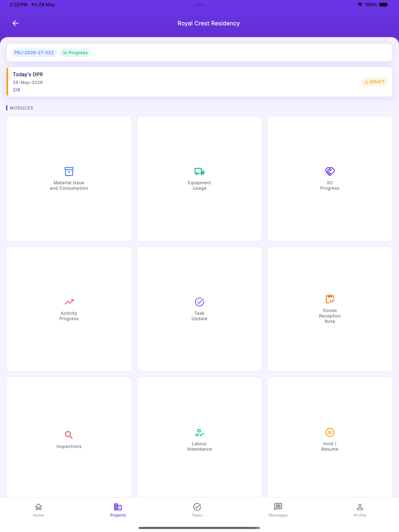
Task: Switch to the Projects tab label
Action: pyautogui.click(x=118, y=515)
